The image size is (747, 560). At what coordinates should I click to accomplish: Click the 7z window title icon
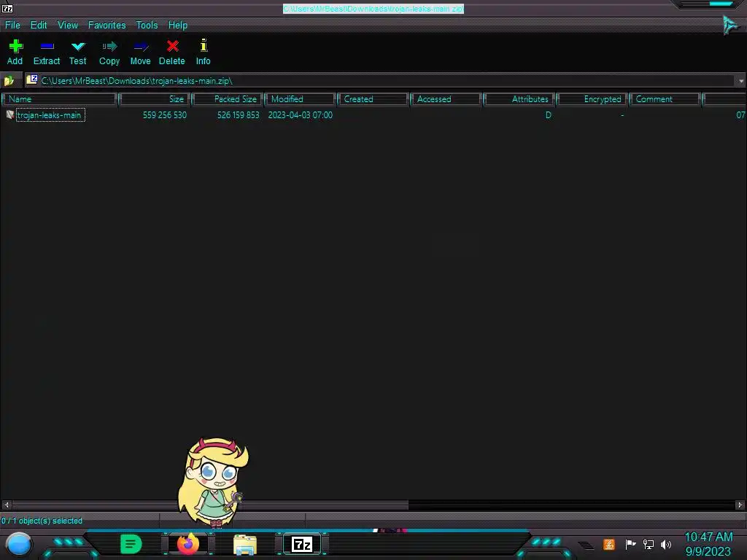7,8
